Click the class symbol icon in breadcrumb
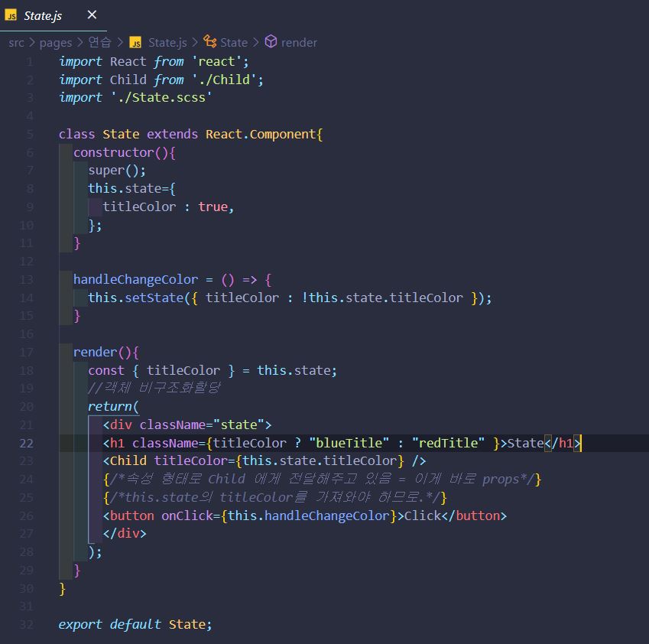Image resolution: width=649 pixels, height=644 pixels. point(210,41)
